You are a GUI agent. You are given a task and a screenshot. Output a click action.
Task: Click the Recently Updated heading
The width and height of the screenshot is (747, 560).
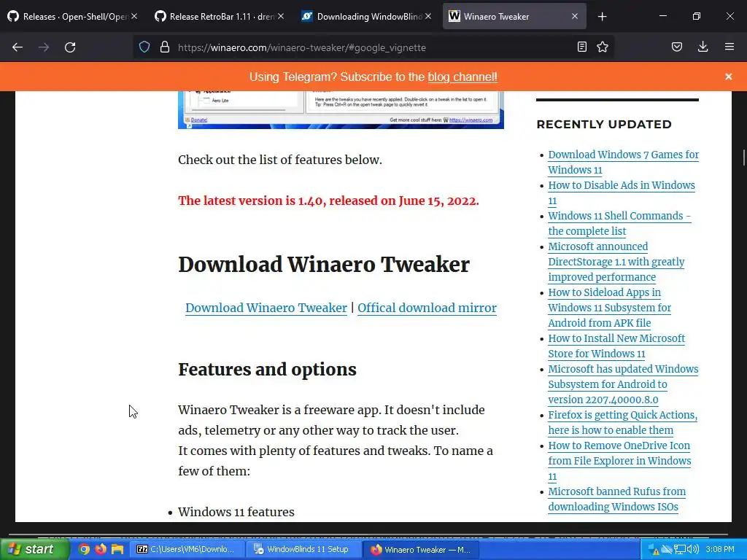(x=603, y=124)
